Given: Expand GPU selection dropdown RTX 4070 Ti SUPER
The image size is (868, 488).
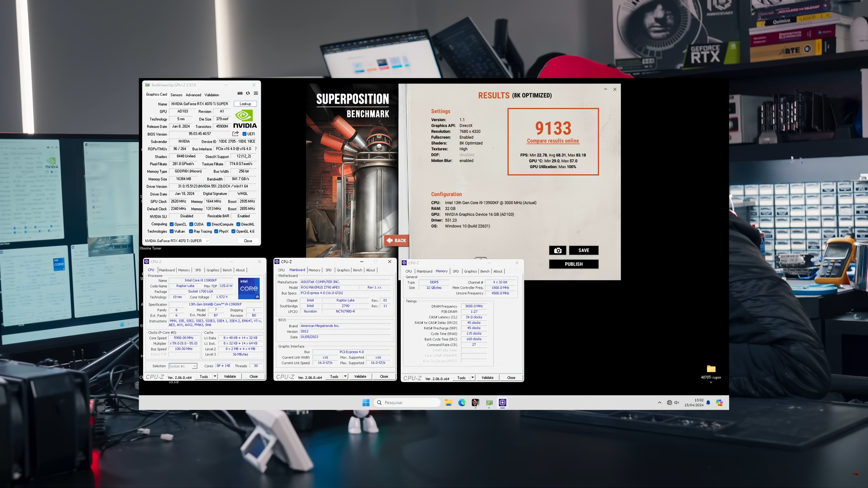Looking at the screenshot, I should (208, 241).
